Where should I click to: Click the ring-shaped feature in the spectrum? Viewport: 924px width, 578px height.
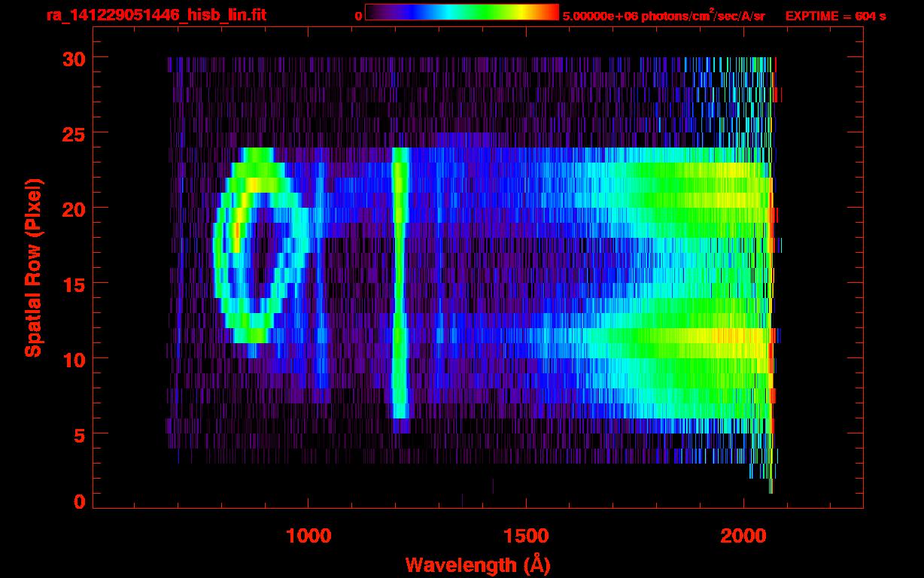pyautogui.click(x=260, y=245)
